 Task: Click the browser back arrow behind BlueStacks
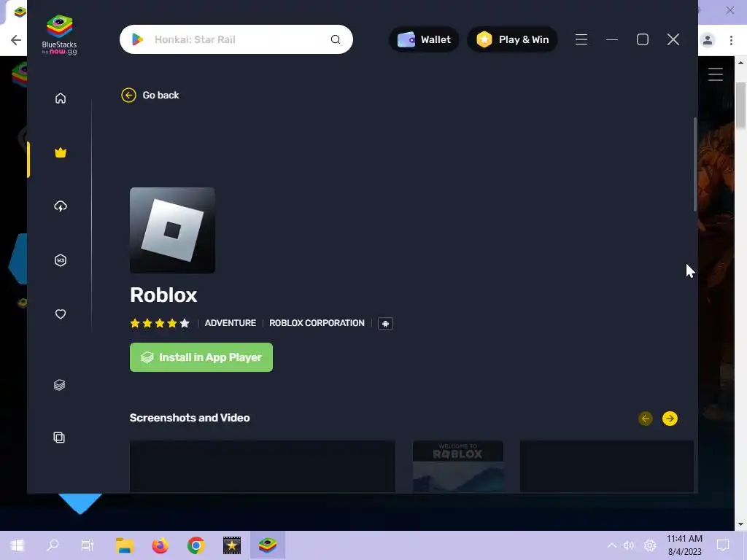16,40
